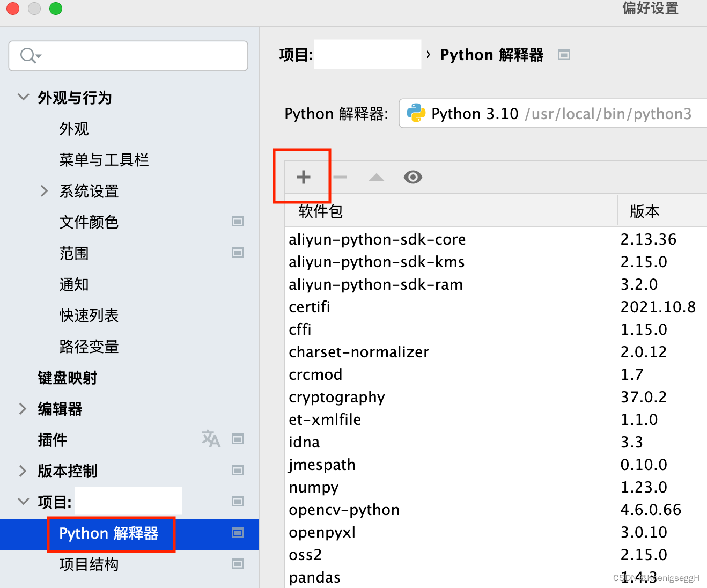The image size is (707, 588).
Task: Open 通知 settings page
Action: (74, 284)
